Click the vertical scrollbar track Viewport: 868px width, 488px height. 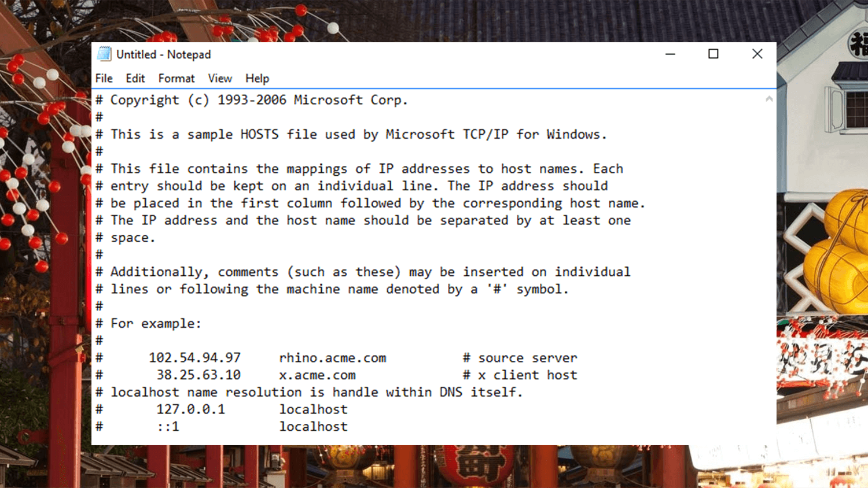[769, 260]
